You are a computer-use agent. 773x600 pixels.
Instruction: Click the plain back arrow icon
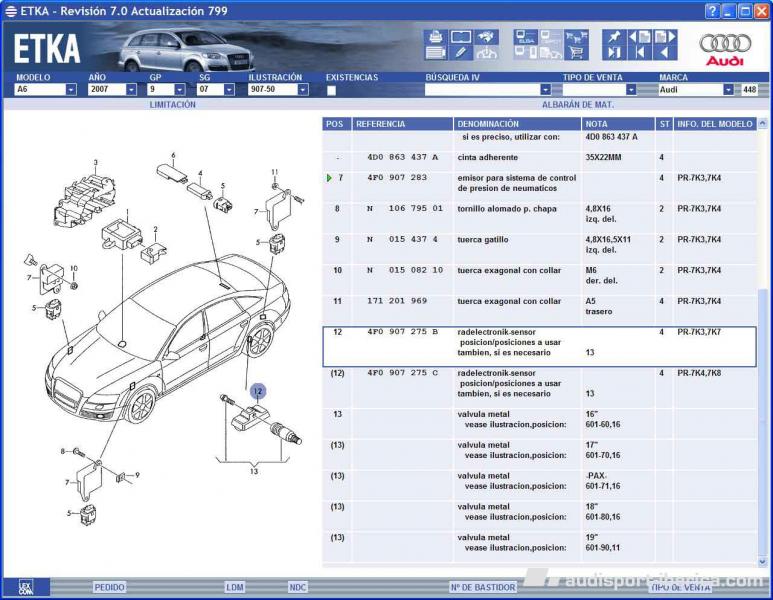(665, 53)
